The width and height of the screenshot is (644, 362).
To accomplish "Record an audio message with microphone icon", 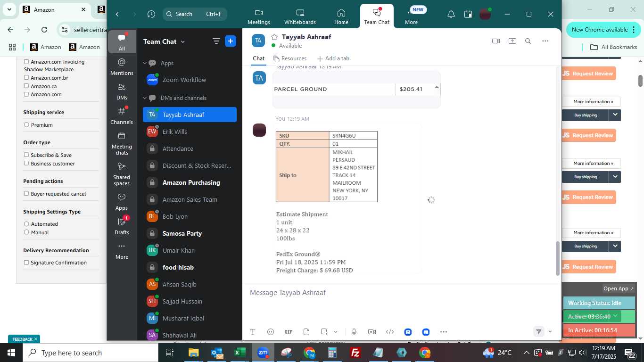I will click(354, 332).
